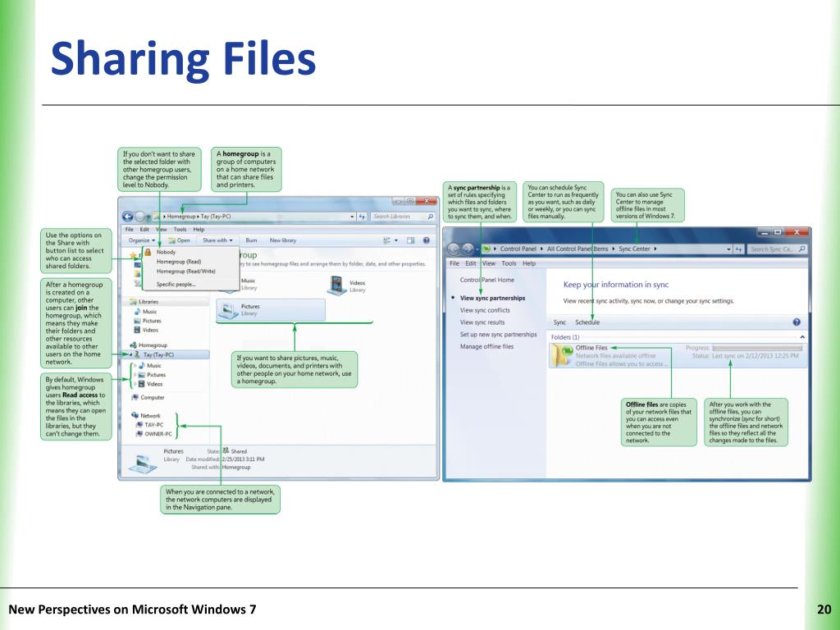This screenshot has height=630, width=840.
Task: Click the yellow star Favorites icon in the navigation pane
Action: pos(134,256)
